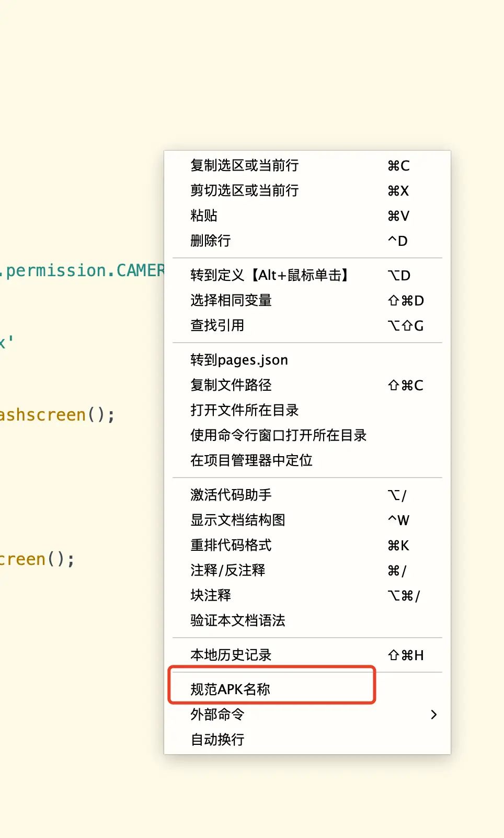Click 粘贴 in the context menu
This screenshot has height=838, width=504.
(204, 216)
